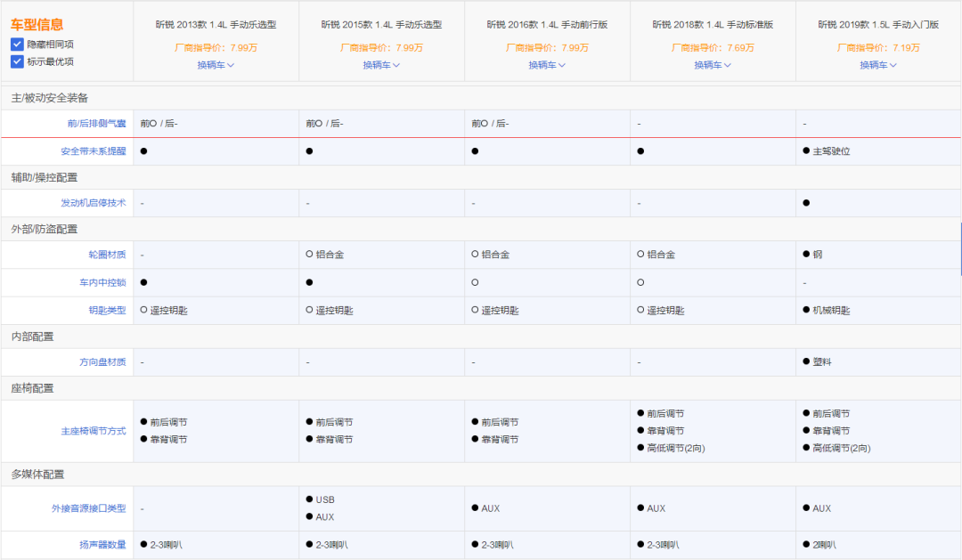The image size is (962, 560).
Task: Open 昕锐 2019款 1.5L 手动入门版 title
Action: coord(878,25)
